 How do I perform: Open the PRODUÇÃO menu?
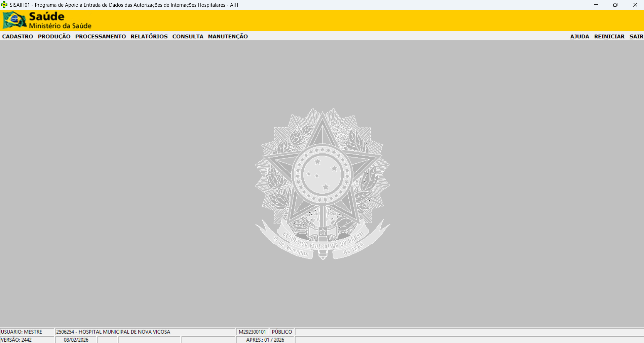[x=54, y=36]
